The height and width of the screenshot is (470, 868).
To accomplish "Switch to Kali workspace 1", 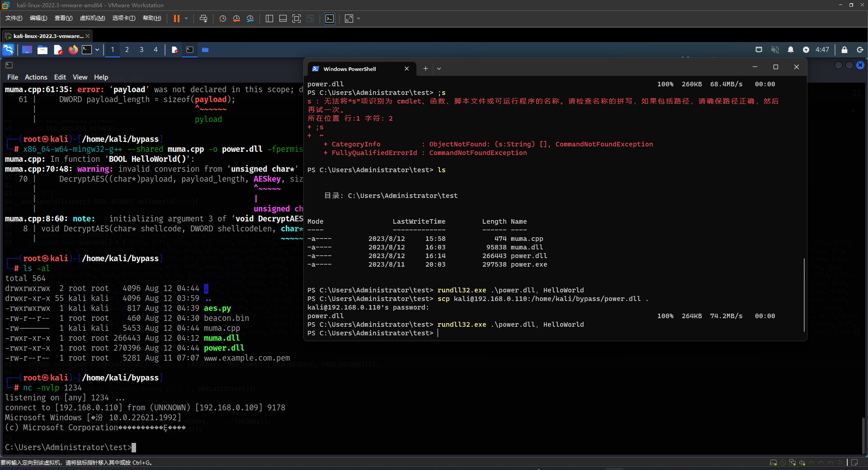I will point(113,50).
